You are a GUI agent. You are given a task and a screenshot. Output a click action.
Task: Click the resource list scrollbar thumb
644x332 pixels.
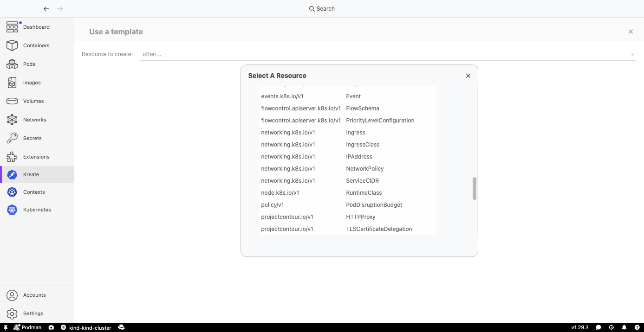click(475, 189)
